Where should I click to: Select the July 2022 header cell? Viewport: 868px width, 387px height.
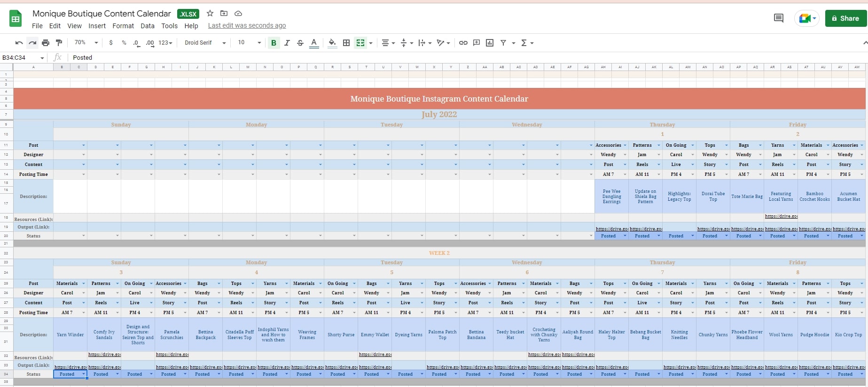tap(439, 114)
